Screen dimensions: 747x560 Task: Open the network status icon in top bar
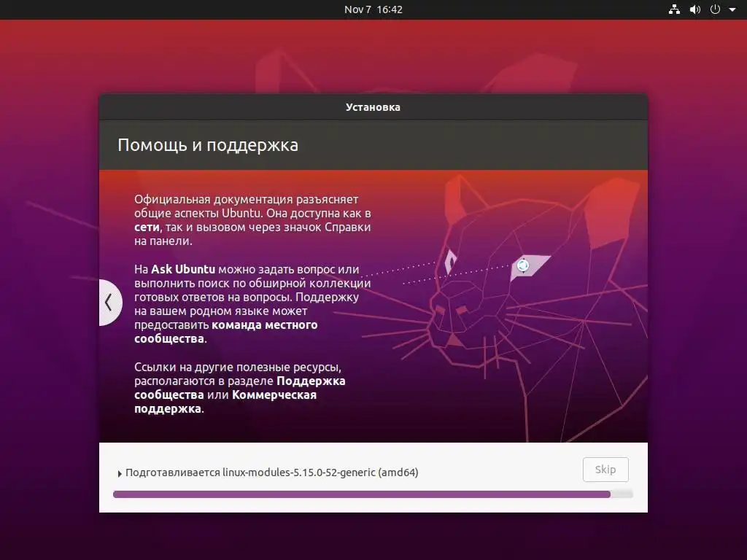pyautogui.click(x=674, y=9)
